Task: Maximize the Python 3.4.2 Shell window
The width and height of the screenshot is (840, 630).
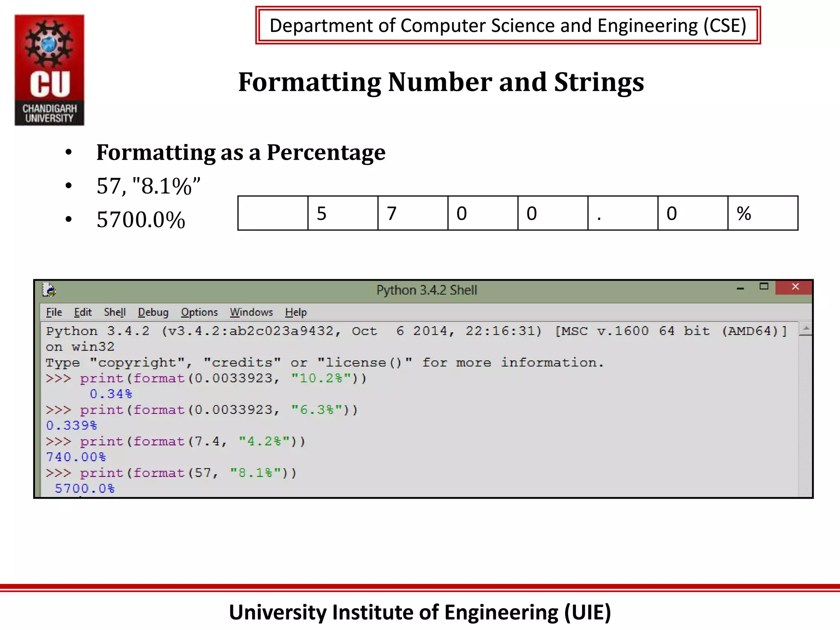Action: (x=764, y=287)
